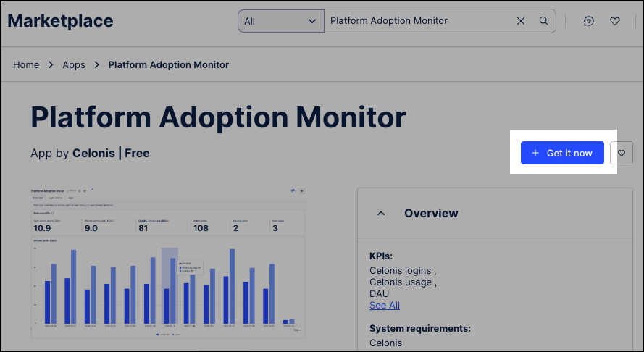Click the Celonis publisher name
The height and width of the screenshot is (352, 644).
coord(95,154)
